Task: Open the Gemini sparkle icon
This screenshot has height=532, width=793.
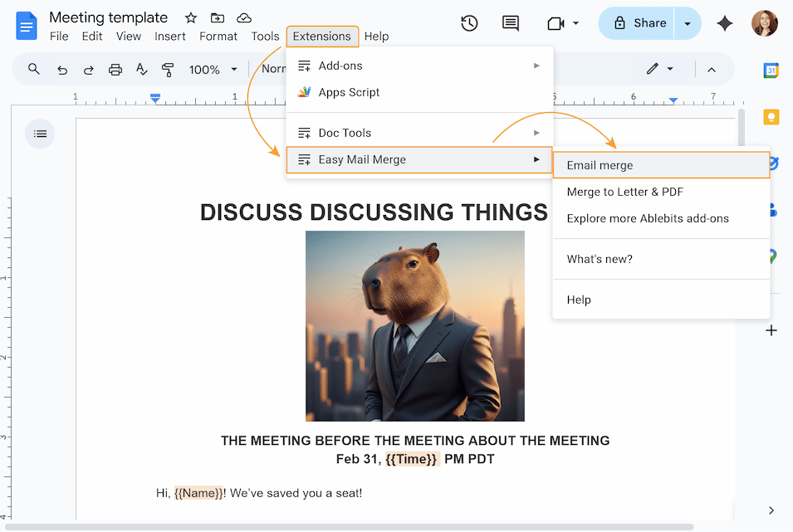Action: [x=725, y=23]
